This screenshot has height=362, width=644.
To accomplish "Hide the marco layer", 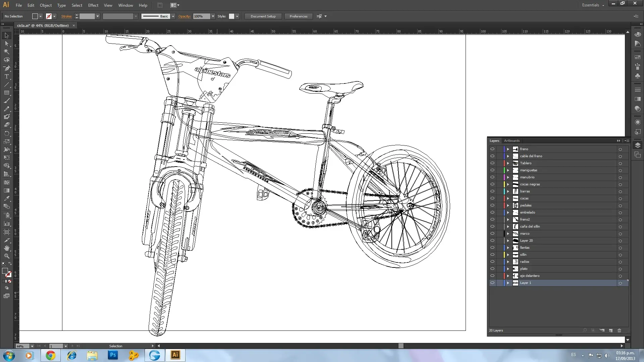I will [x=492, y=234].
